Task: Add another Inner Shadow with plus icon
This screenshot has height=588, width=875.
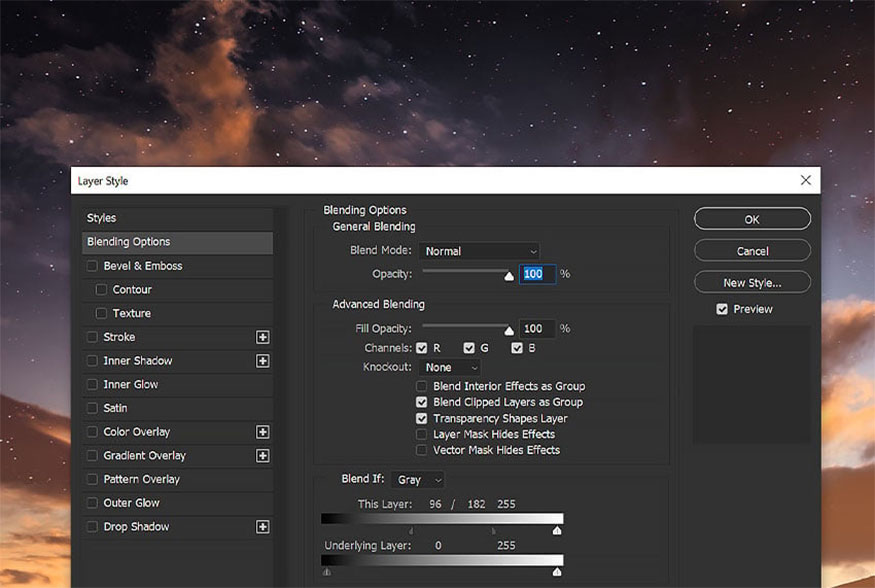Action: tap(262, 361)
